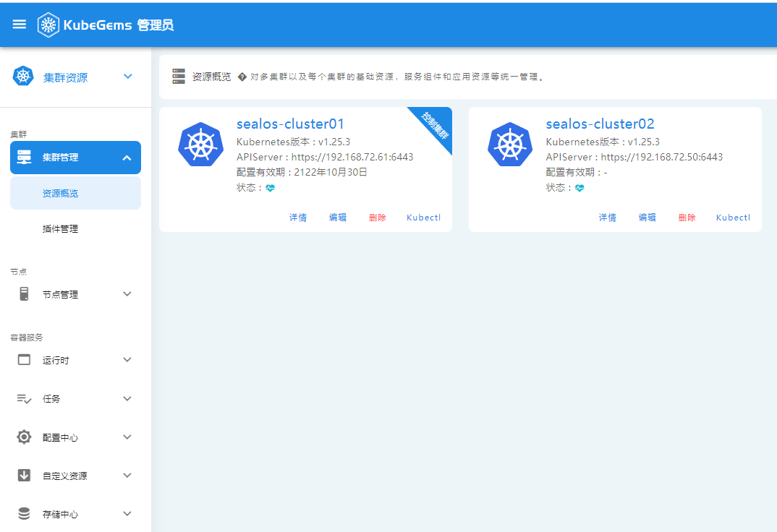Click sealos-cluster02 Kubernetes logo
This screenshot has width=777, height=532.
[510, 145]
